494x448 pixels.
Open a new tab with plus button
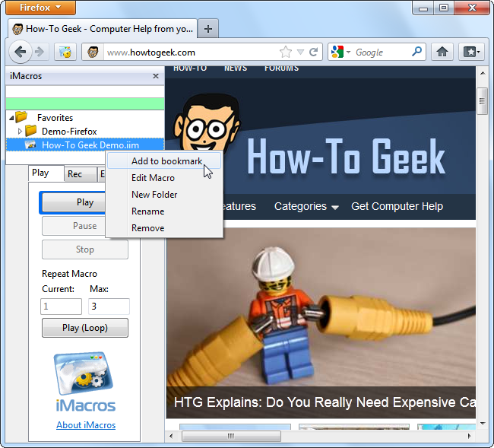208,29
